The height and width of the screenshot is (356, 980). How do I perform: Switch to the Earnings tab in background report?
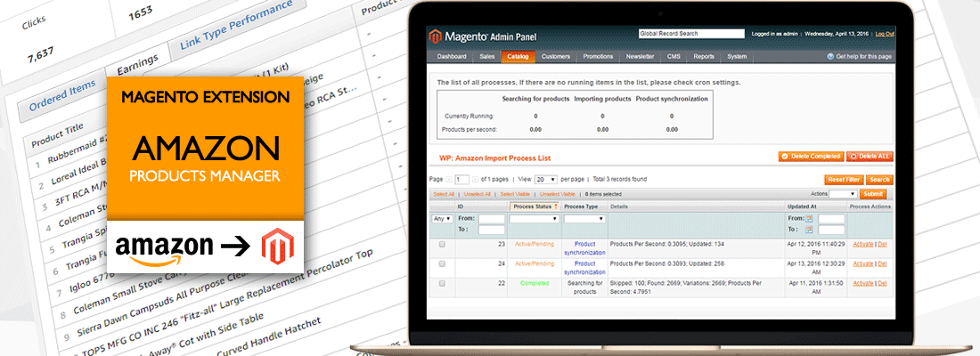(x=137, y=66)
